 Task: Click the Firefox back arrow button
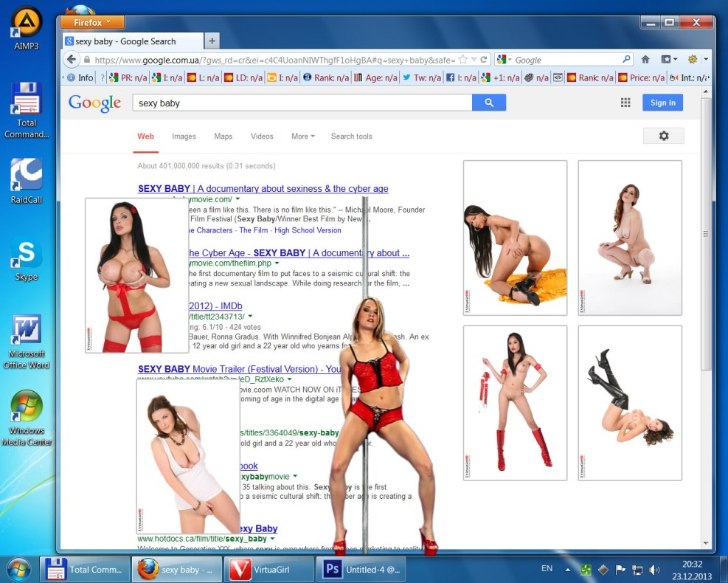[x=72, y=60]
